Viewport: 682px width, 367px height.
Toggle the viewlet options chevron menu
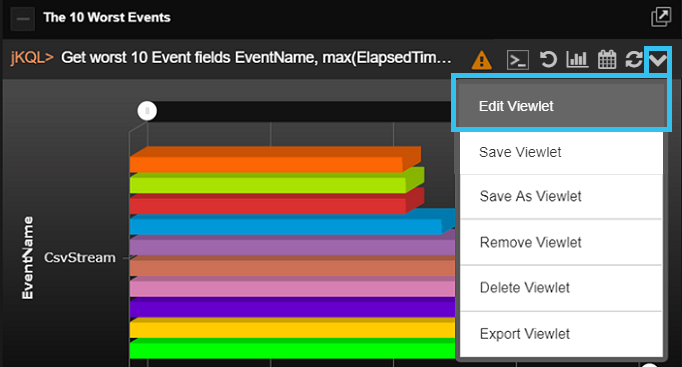click(x=658, y=60)
